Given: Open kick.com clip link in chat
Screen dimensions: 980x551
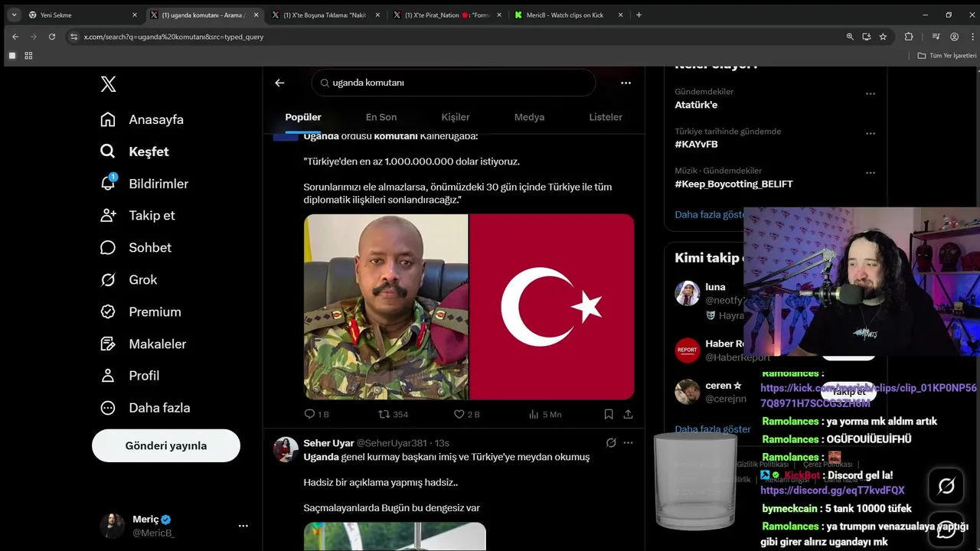Looking at the screenshot, I should (x=868, y=396).
